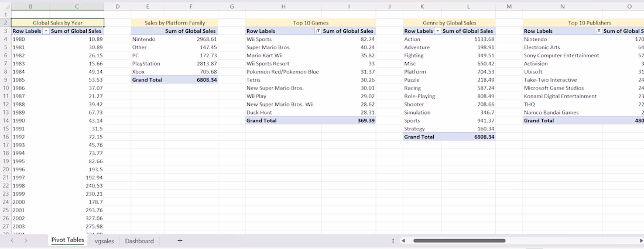Click the Nintendo cell in Platform Family table
This screenshot has height=249, width=644.
148,39
